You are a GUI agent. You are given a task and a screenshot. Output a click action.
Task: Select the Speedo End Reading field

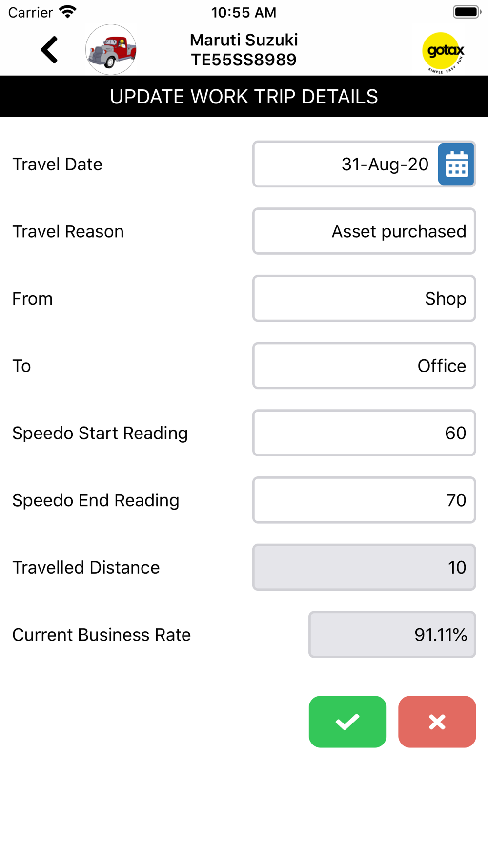coord(364,500)
